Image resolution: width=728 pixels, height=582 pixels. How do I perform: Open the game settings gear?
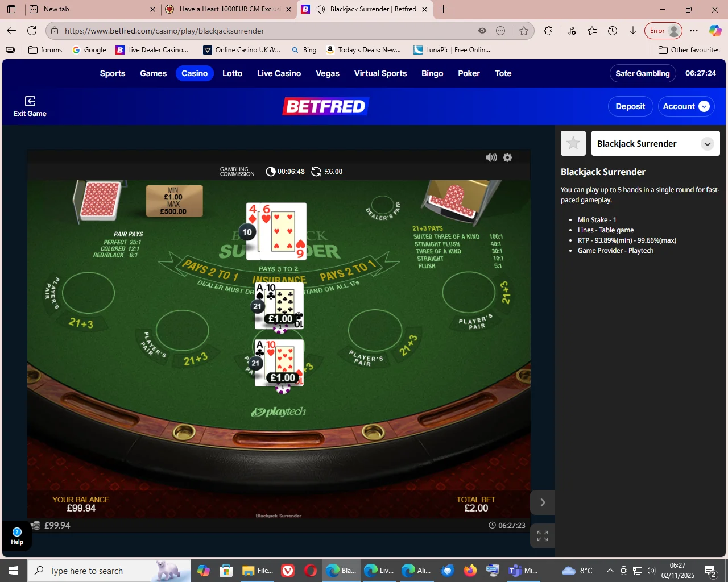point(507,157)
